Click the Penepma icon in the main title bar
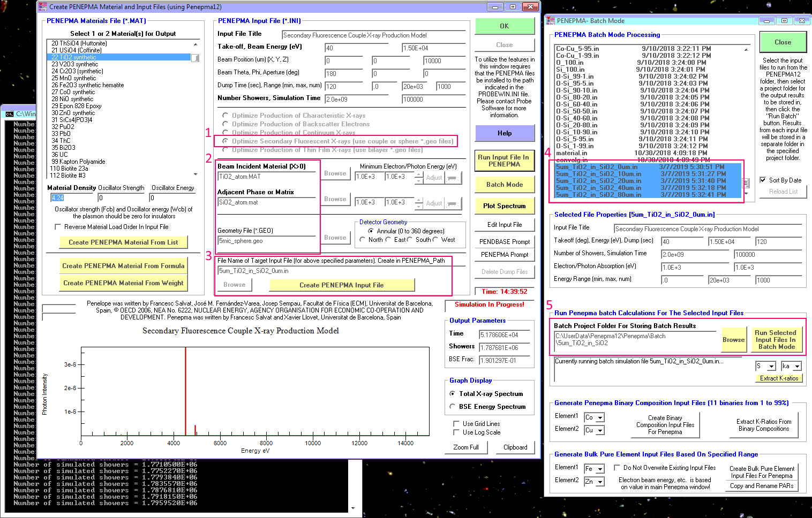 pyautogui.click(x=43, y=7)
